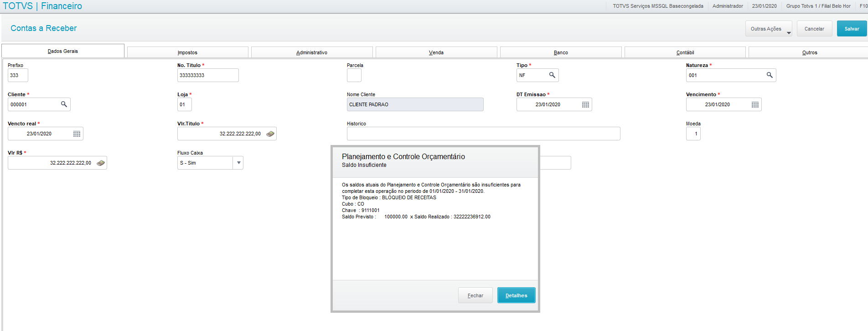
Task: Click the Cliente search magnifier icon
Action: (64, 104)
